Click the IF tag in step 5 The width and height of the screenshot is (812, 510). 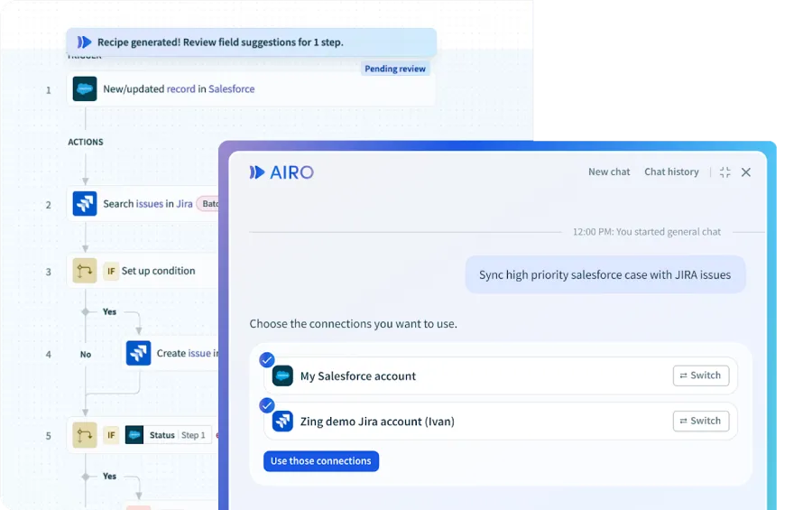click(x=111, y=435)
